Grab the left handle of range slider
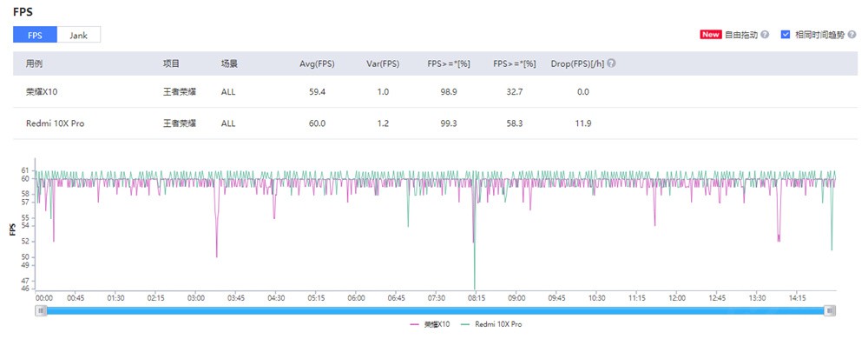Image resolution: width=868 pixels, height=339 pixels. point(41,311)
